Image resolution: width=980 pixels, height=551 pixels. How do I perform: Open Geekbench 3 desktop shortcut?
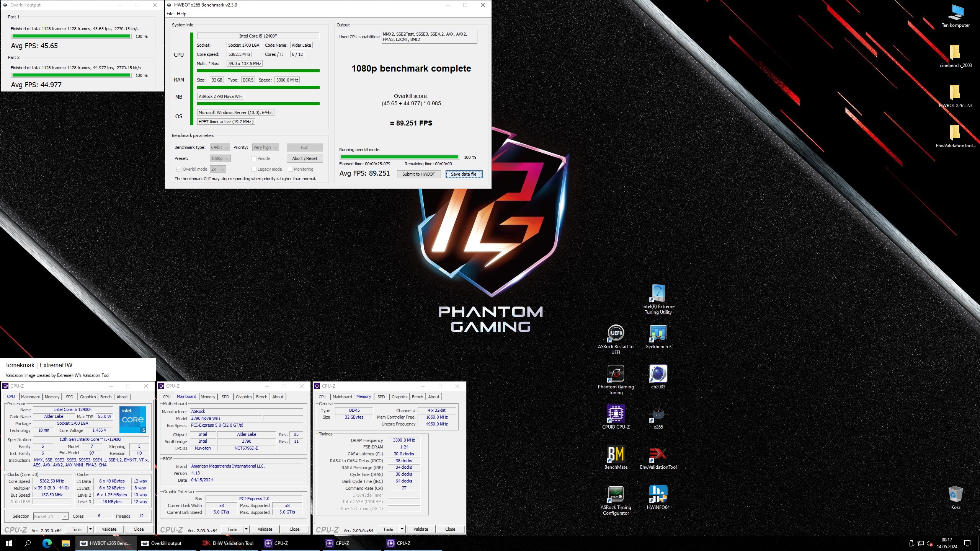pos(658,337)
